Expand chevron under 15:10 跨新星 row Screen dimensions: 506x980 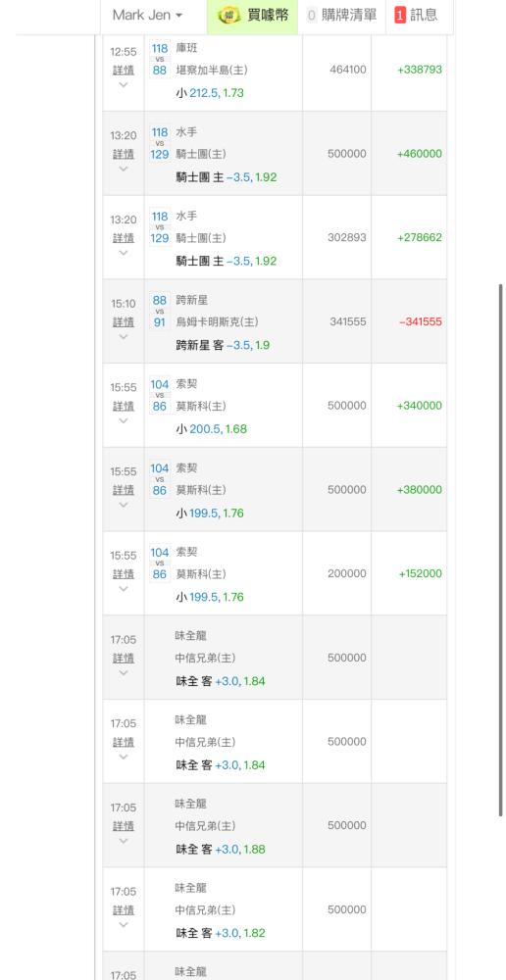click(124, 336)
